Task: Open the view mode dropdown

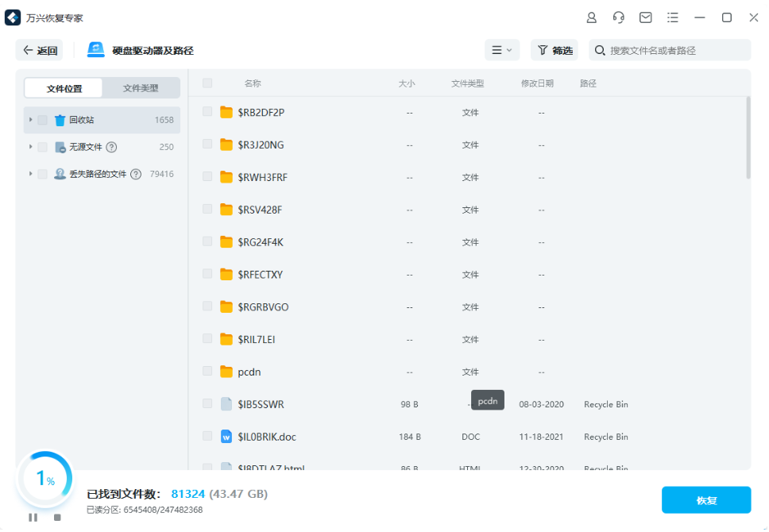Action: click(x=502, y=50)
